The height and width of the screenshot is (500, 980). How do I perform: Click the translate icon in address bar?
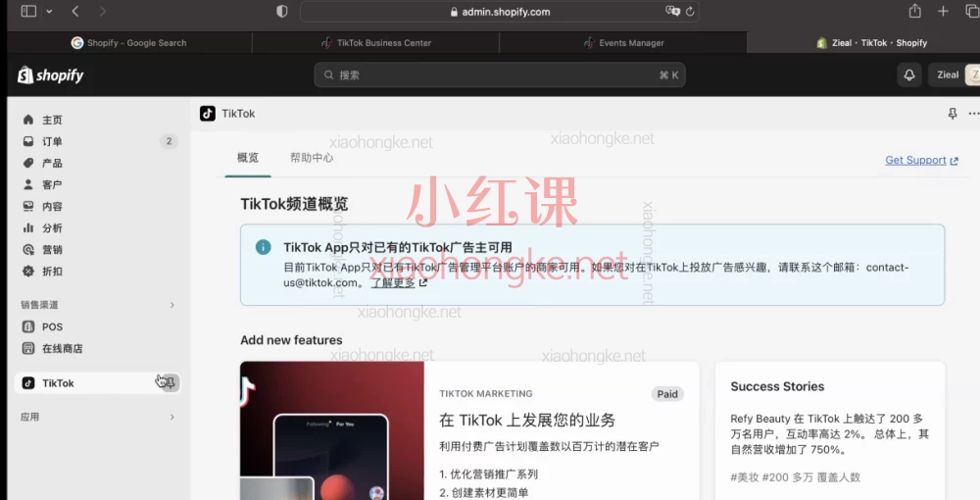(x=672, y=11)
